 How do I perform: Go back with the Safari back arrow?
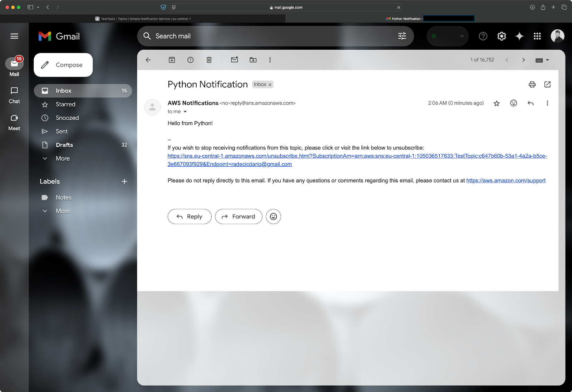click(x=48, y=7)
